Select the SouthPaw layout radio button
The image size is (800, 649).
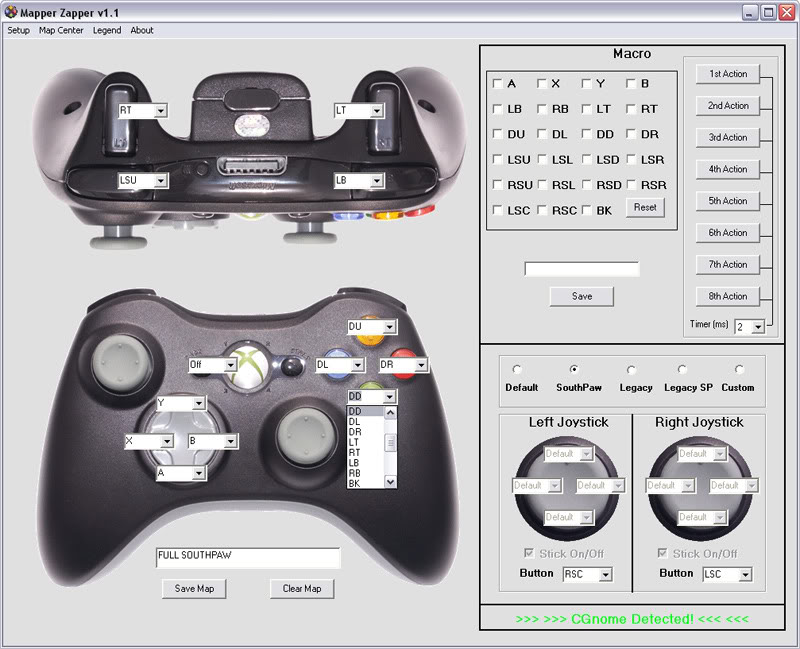pos(574,369)
